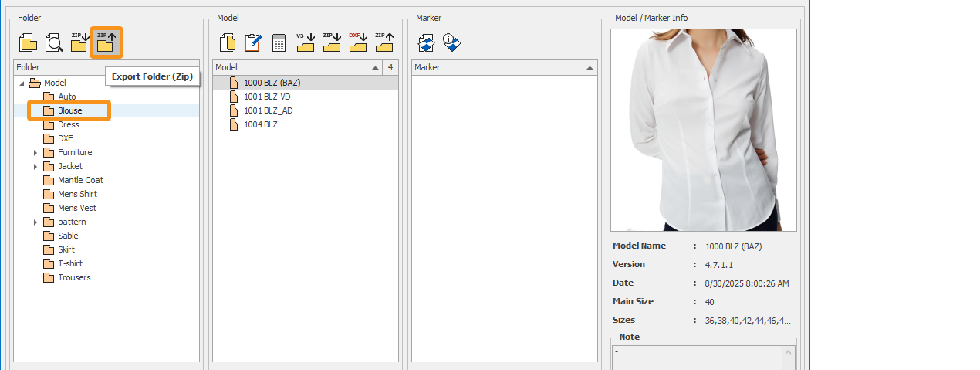The image size is (980, 370).
Task: Expand the Jacket folder node
Action: pos(35,167)
